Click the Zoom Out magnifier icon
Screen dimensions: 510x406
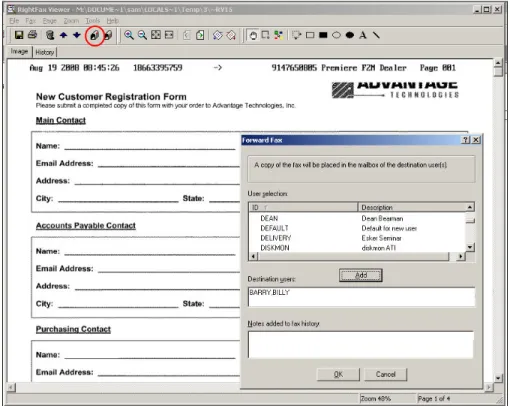tap(142, 35)
